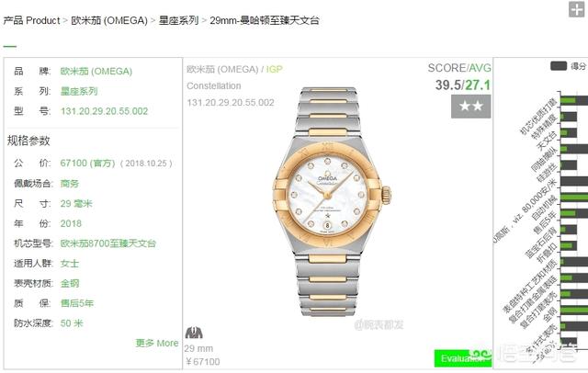
Task: Open the 星座系列 breadcrumb link
Action: 178,20
